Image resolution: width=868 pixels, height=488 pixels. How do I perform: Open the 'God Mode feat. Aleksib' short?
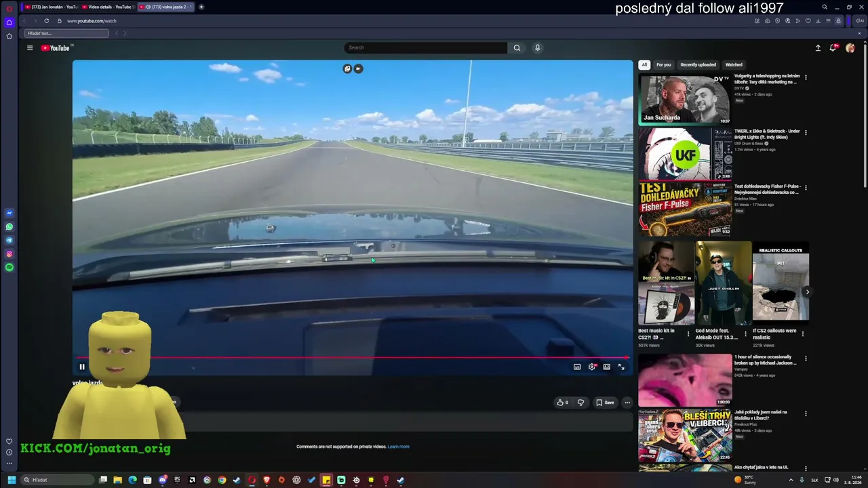[x=723, y=283]
